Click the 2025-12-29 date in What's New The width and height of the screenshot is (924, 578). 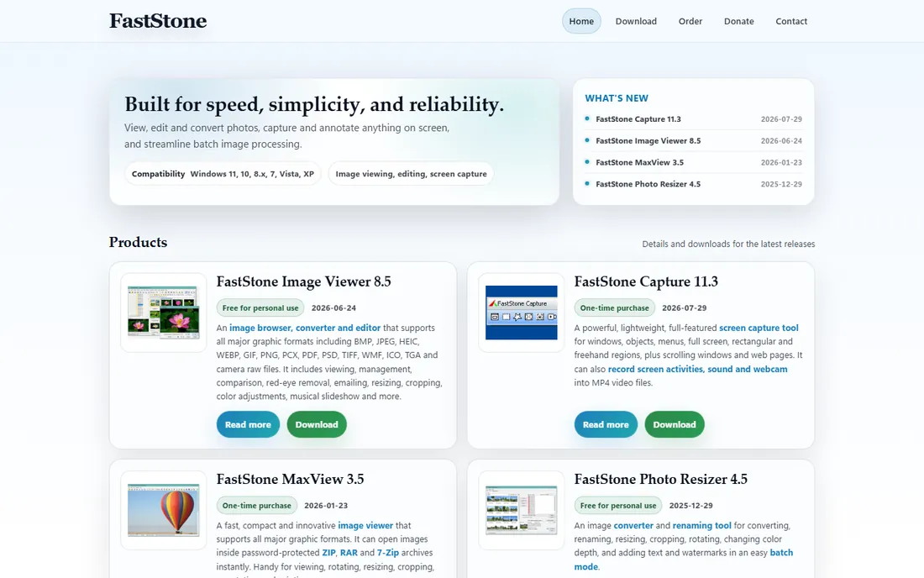pos(781,184)
